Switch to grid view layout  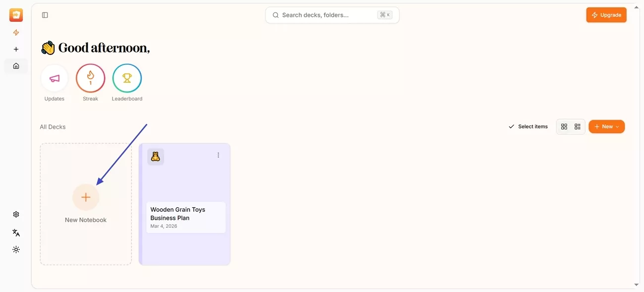[x=564, y=126]
